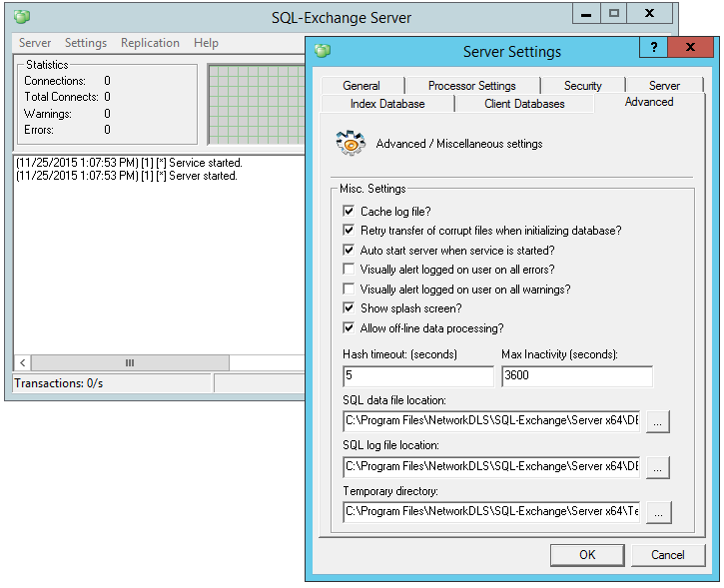Viewport: 724px width, 588px height.
Task: Click the help question mark button in Server Settings
Action: (653, 47)
